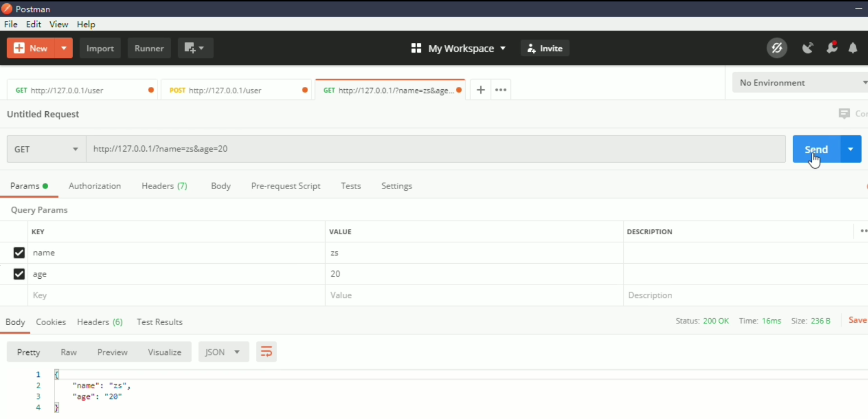Expand the Send options dropdown arrow

click(x=851, y=149)
